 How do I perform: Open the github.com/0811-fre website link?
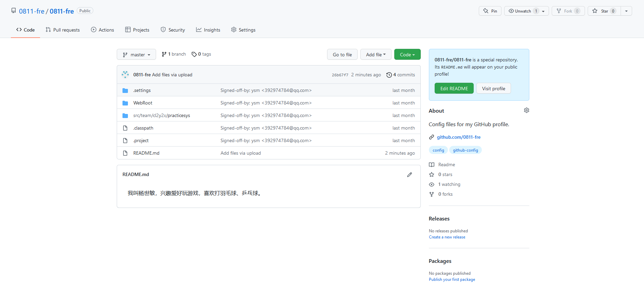(x=459, y=137)
